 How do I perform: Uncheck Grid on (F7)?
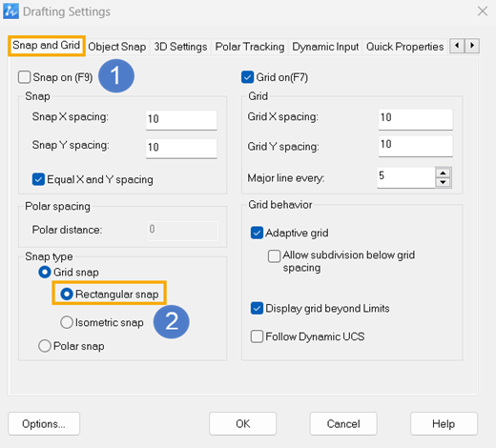tap(247, 77)
